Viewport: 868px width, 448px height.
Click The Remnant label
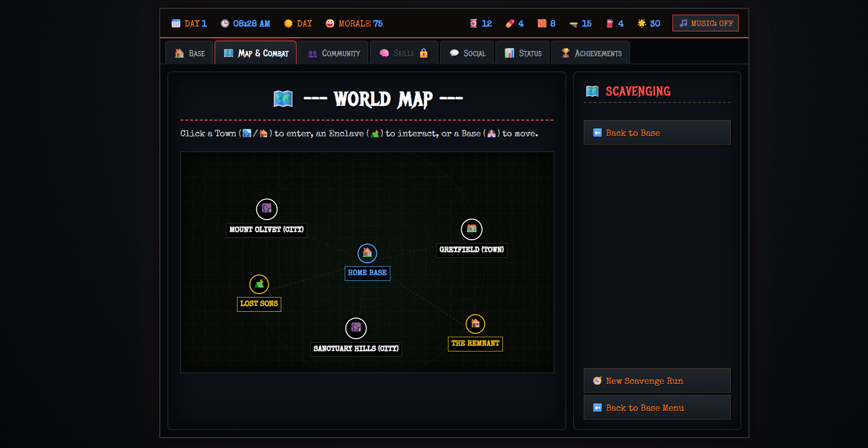click(x=475, y=343)
